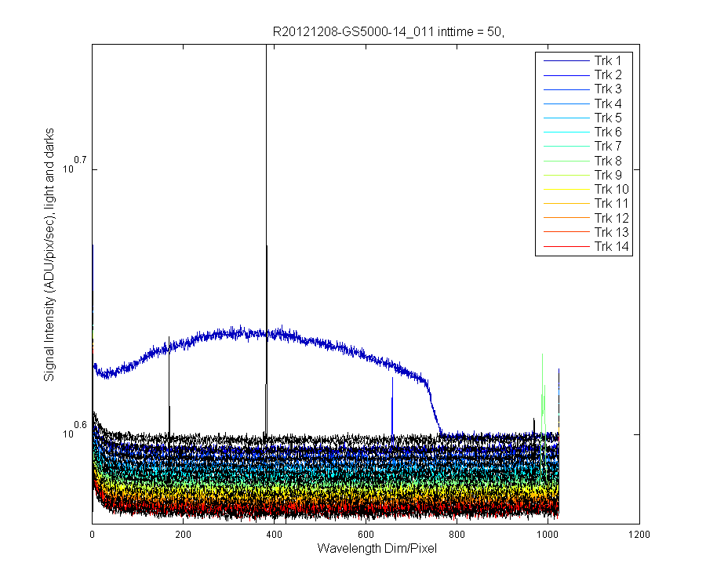Viewport: 706px width, 588px height.
Task: Click the legend entry Trk 4
Action: click(607, 104)
